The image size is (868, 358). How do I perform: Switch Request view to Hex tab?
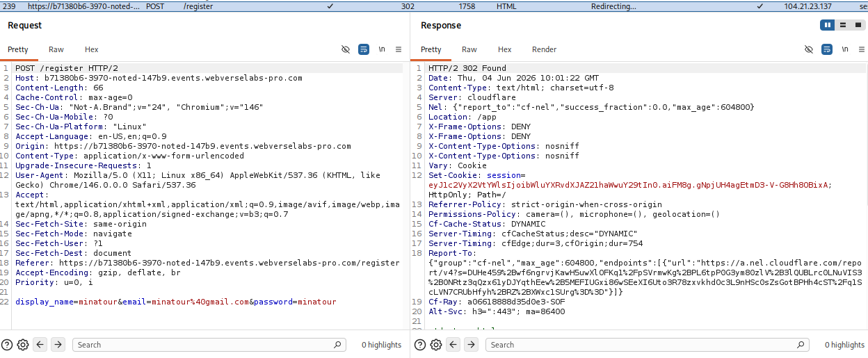(x=92, y=49)
